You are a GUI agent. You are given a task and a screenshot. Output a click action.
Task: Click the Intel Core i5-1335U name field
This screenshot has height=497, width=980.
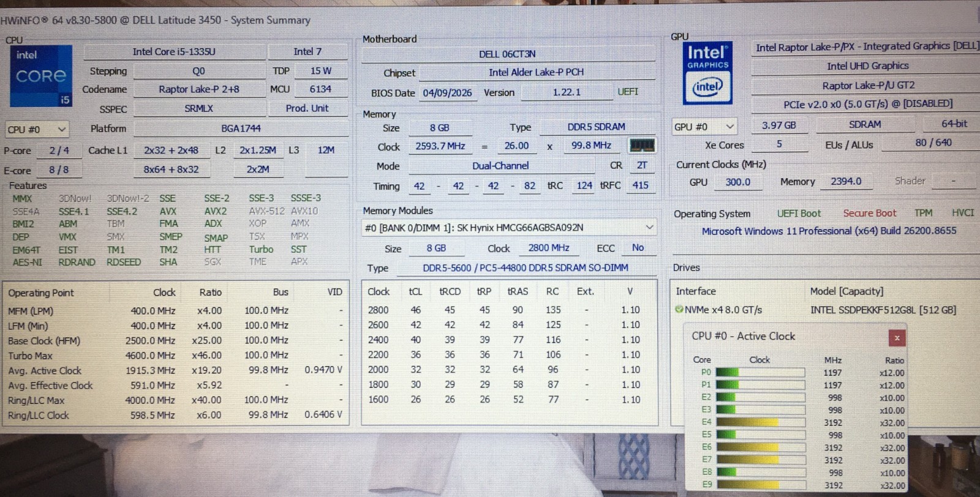click(x=175, y=52)
